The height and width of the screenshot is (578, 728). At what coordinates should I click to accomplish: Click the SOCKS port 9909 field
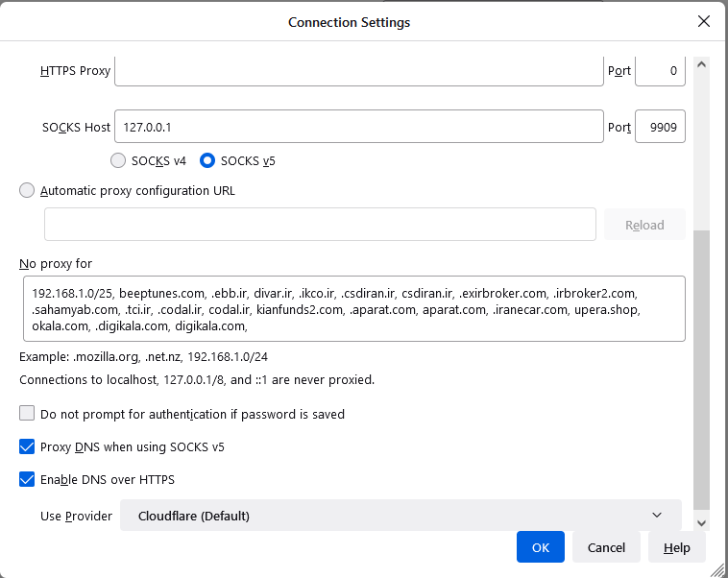(660, 127)
